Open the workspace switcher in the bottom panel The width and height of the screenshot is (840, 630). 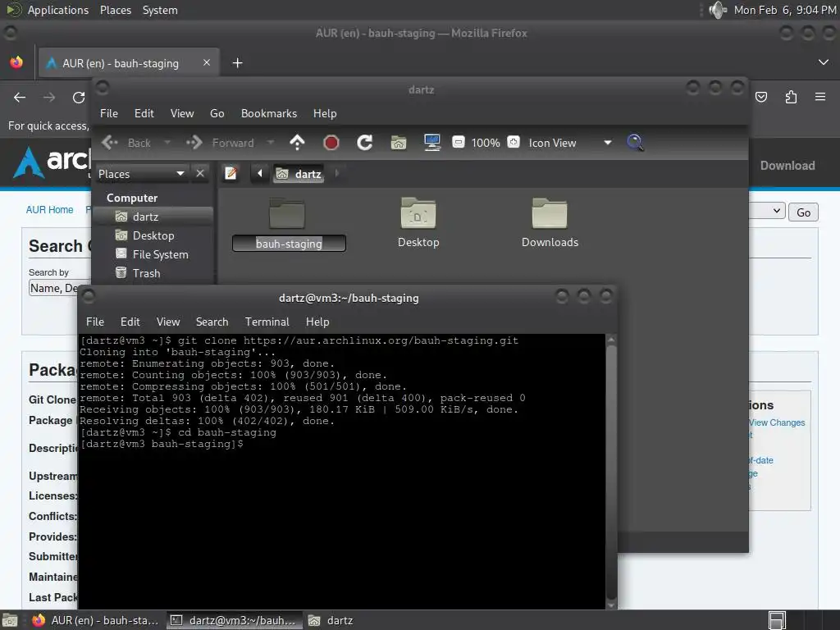click(x=777, y=620)
